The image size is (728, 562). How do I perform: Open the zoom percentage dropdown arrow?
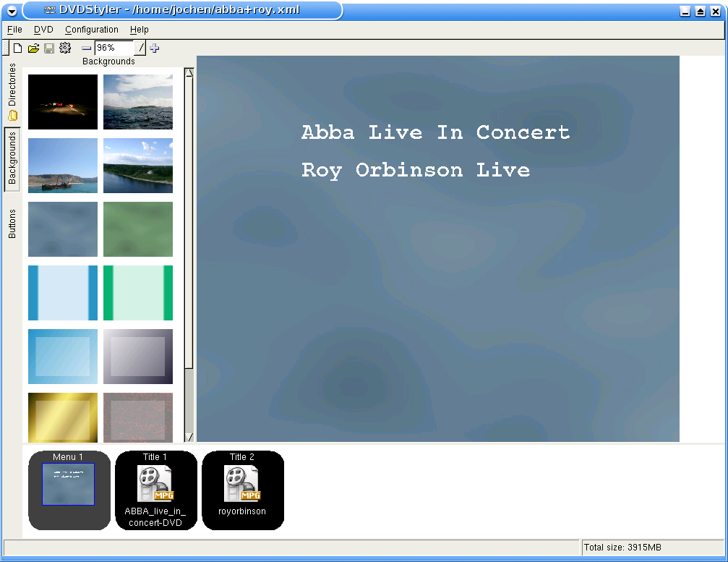click(x=141, y=48)
